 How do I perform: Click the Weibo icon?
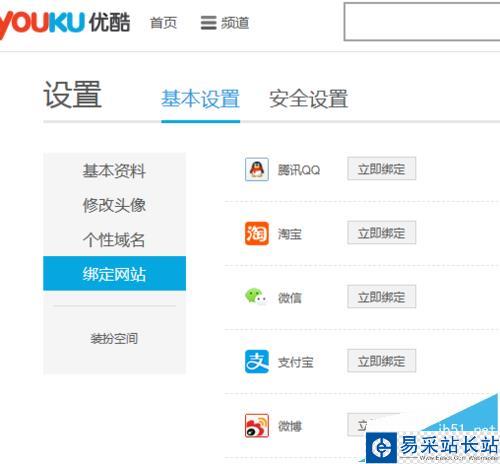[x=257, y=426]
